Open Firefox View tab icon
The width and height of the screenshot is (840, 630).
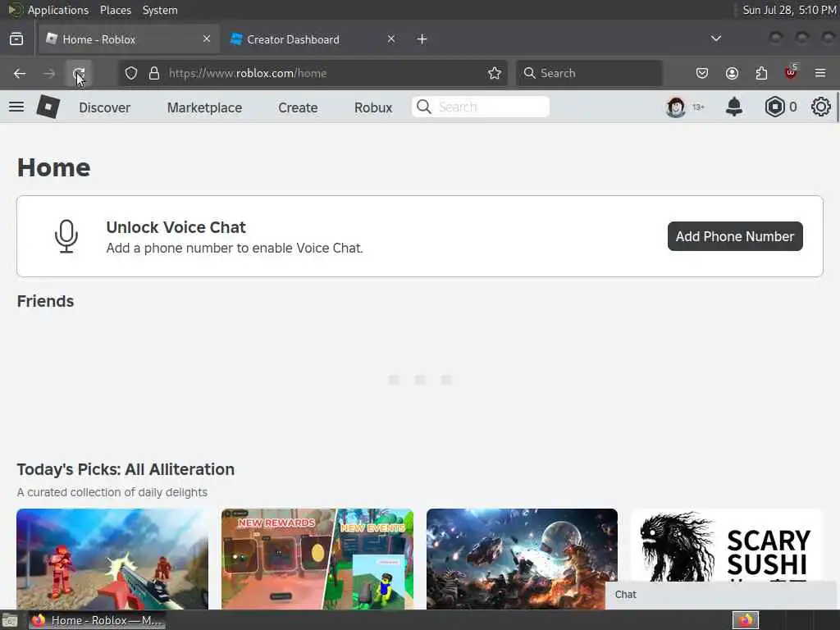(16, 39)
